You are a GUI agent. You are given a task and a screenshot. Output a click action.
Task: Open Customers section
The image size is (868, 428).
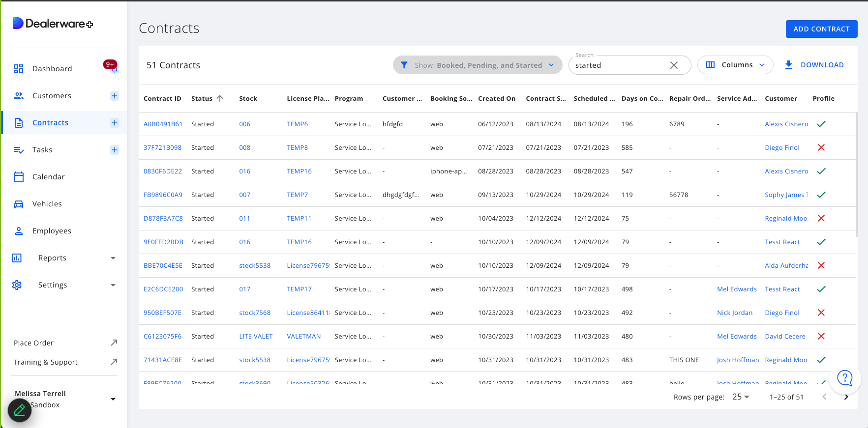tap(52, 96)
